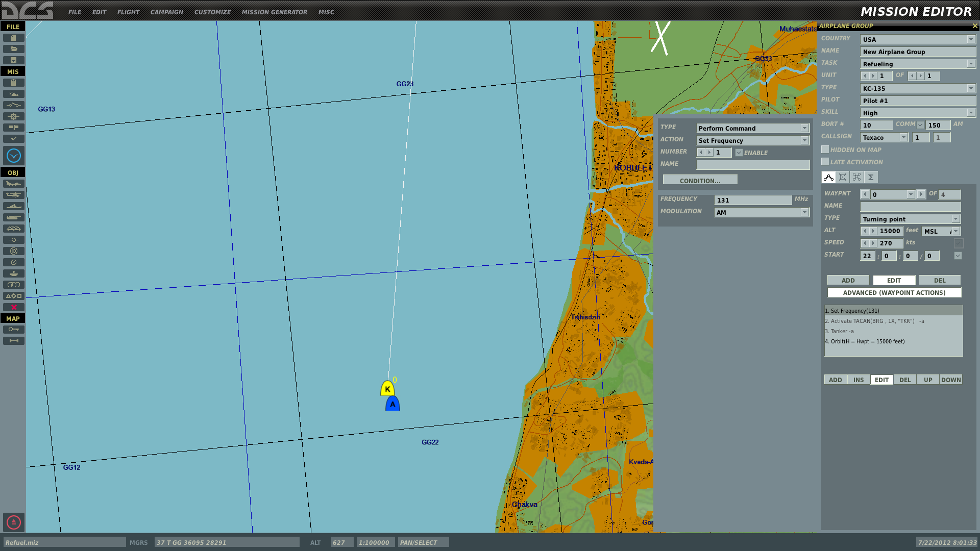Open aircraft Type dropdown showing KC-135
The image size is (980, 551).
click(x=918, y=88)
